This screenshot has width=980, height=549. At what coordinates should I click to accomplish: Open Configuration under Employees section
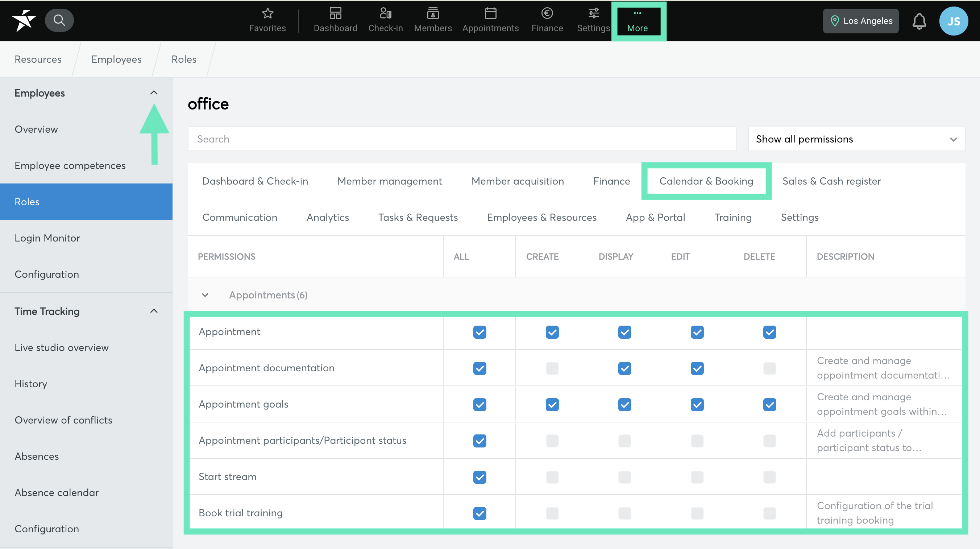[x=86, y=274]
